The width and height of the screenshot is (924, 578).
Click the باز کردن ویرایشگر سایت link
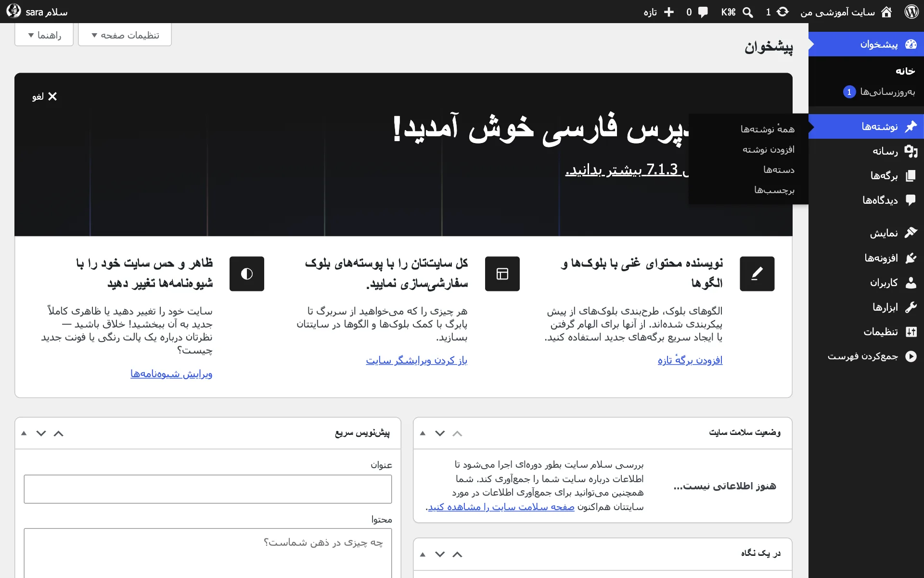tap(417, 360)
